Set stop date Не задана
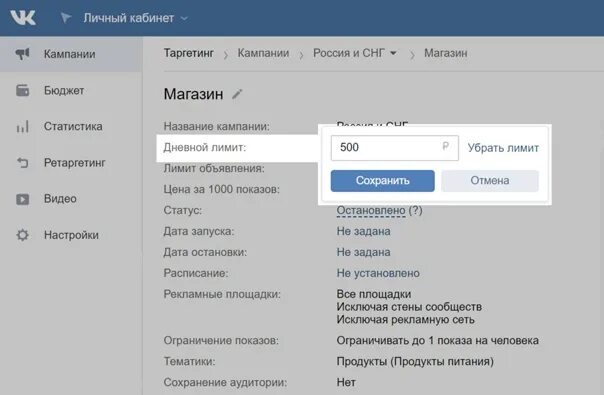Screen dimensions: 604x395 pos(363,252)
